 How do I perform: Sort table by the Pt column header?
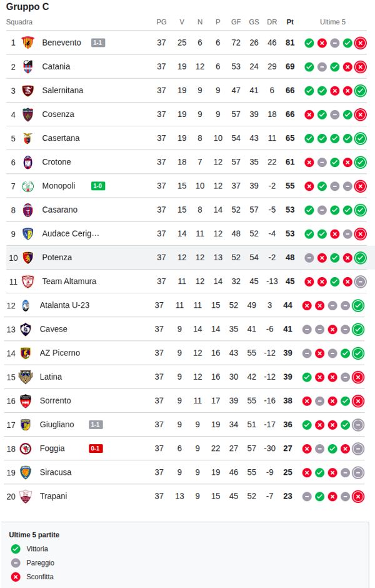pyautogui.click(x=290, y=22)
